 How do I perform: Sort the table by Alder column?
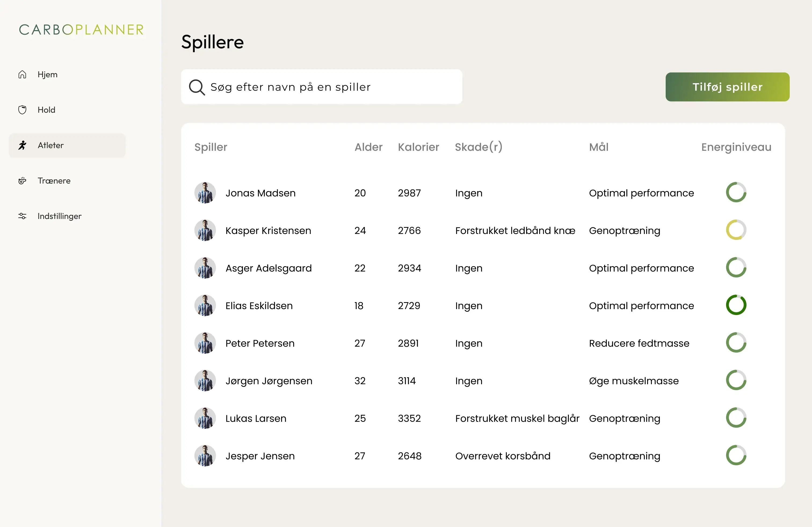point(368,147)
